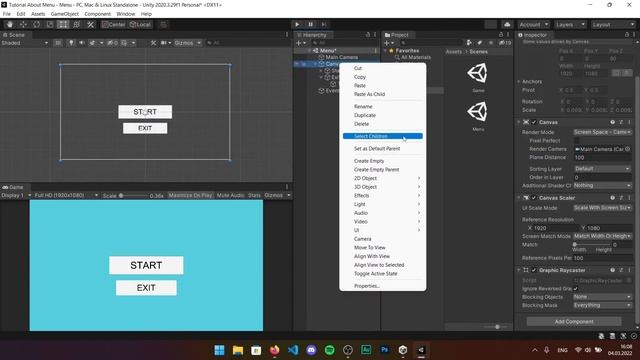Toggle Graphic Raycaster enabled checkbox
Viewport: 640px width, 360px height.
pos(534,270)
